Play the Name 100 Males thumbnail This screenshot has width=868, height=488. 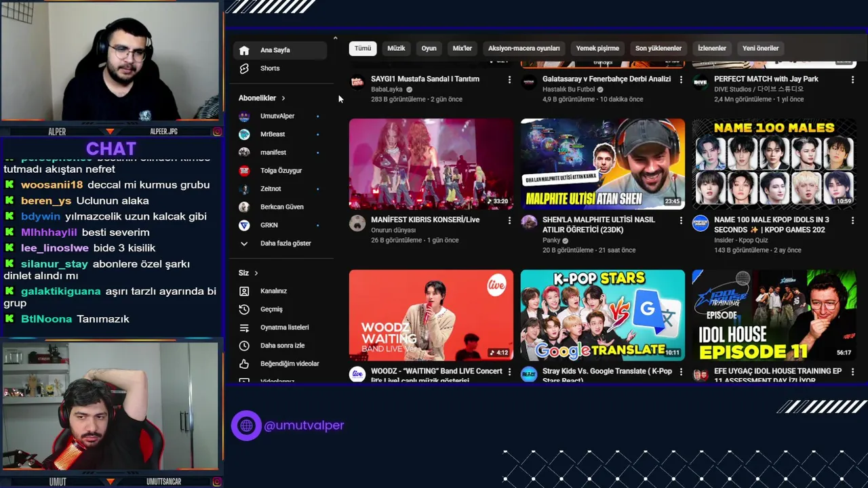point(774,164)
